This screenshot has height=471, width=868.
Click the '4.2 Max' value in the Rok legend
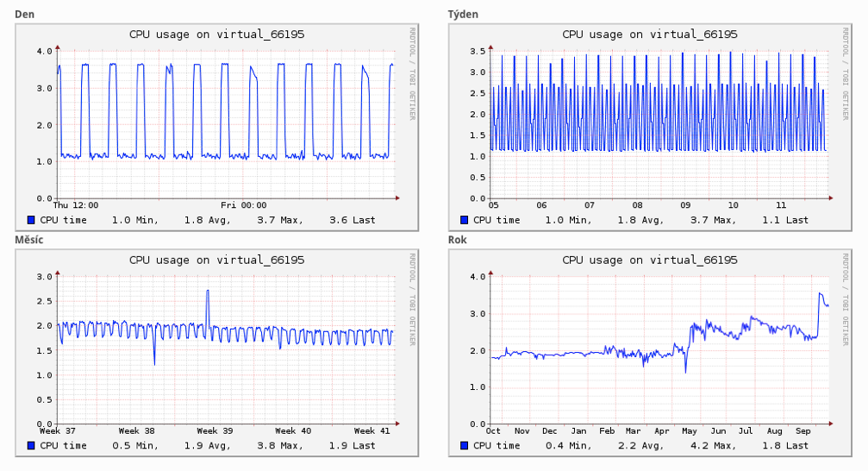point(712,446)
